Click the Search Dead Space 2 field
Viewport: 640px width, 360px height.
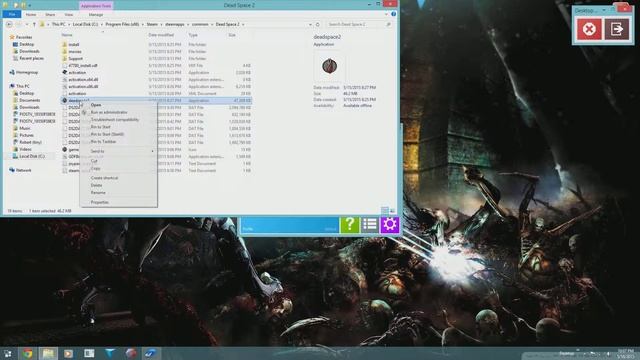[358, 24]
